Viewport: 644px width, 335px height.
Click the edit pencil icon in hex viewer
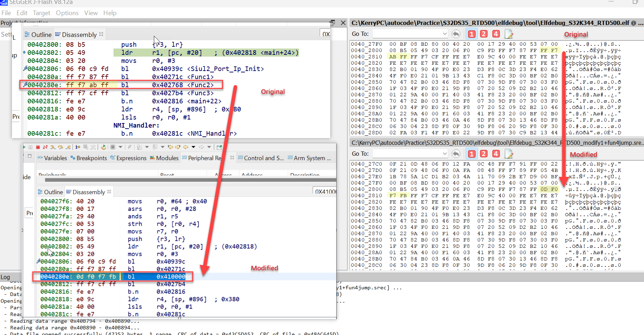point(509,33)
